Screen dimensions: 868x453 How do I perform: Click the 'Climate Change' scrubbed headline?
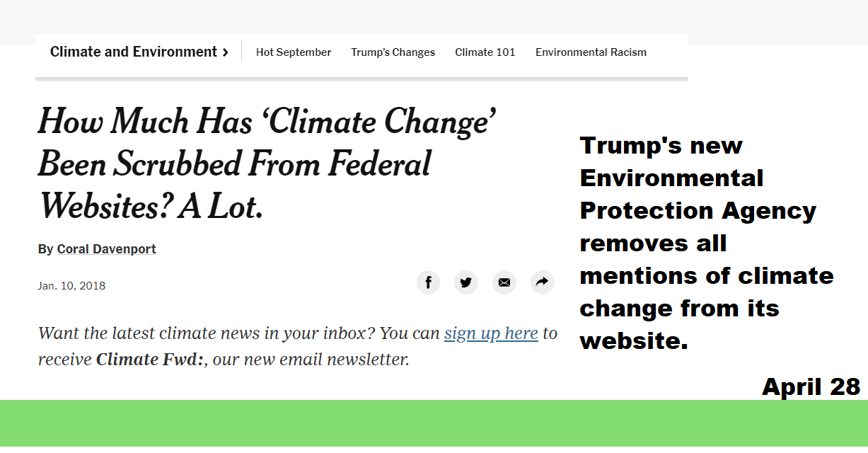(267, 162)
